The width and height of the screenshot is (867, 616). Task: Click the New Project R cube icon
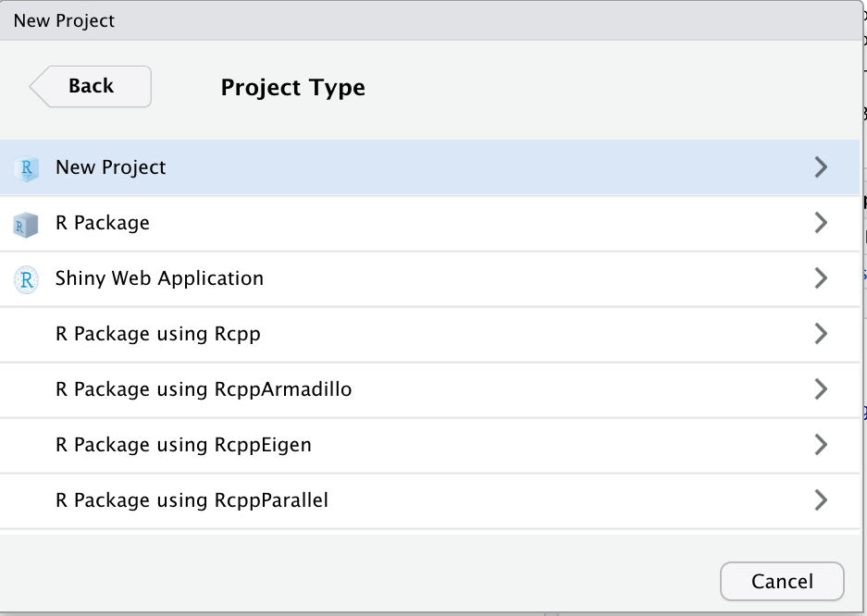pyautogui.click(x=26, y=168)
